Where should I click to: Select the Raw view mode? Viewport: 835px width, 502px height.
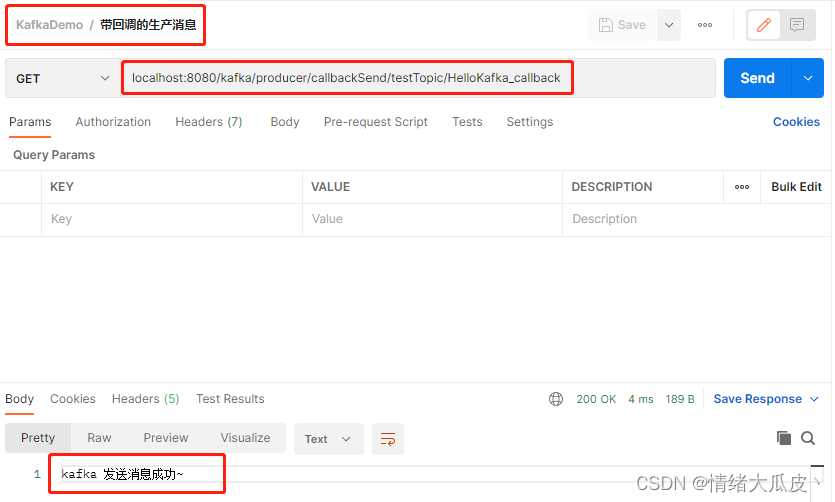[99, 438]
